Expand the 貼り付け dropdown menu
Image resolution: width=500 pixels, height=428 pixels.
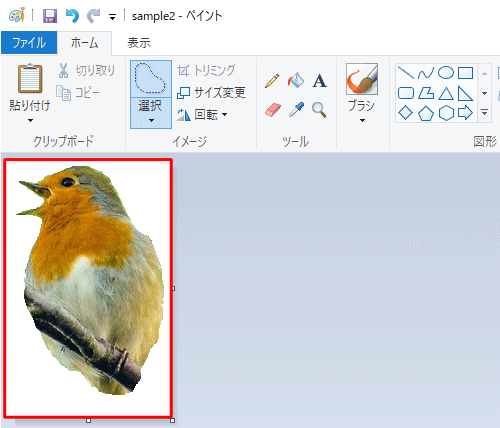pos(30,120)
